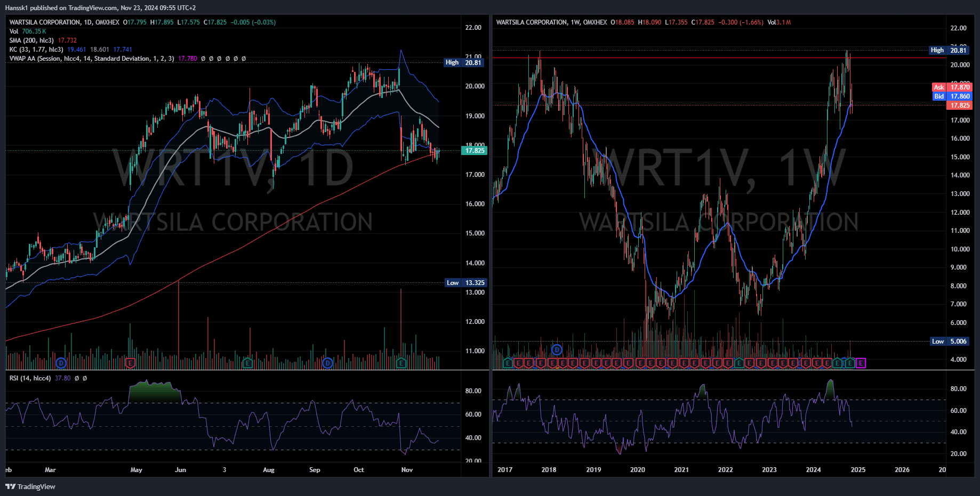Viewport: 980px width, 496px height.
Task: Click the RSI (14, hlcc4) legend in the lower pane
Action: [30, 378]
